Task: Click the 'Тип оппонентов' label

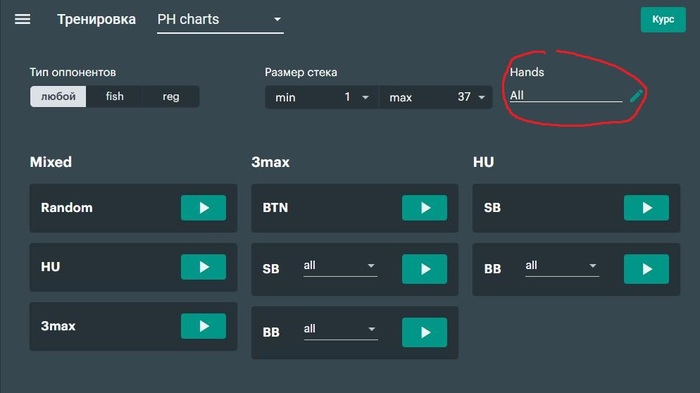Action: (x=73, y=72)
